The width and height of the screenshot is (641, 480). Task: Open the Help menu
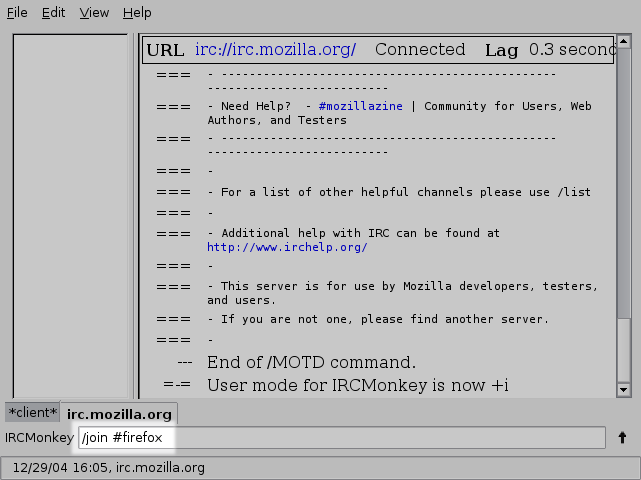[137, 13]
